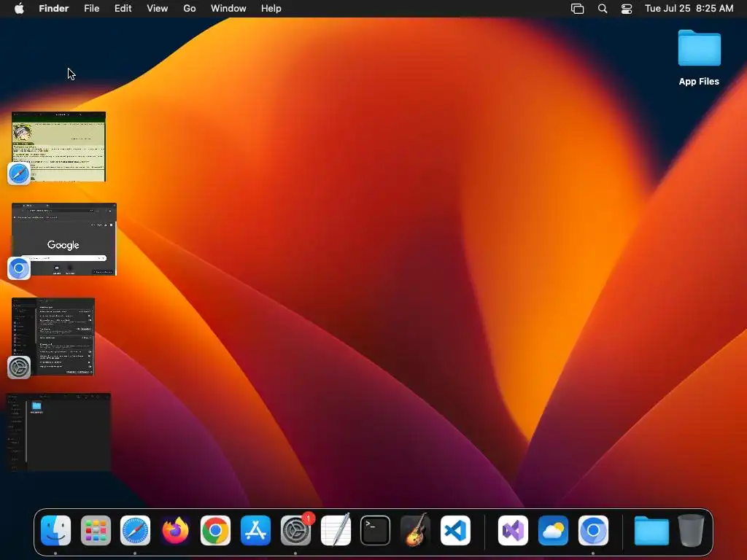The width and height of the screenshot is (747, 560).
Task: Open the Help menu
Action: [x=271, y=9]
